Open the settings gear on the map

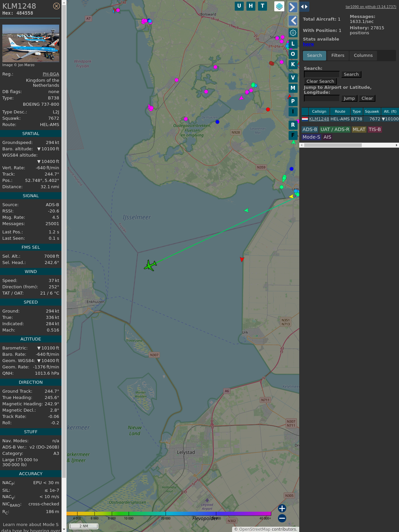(x=293, y=33)
